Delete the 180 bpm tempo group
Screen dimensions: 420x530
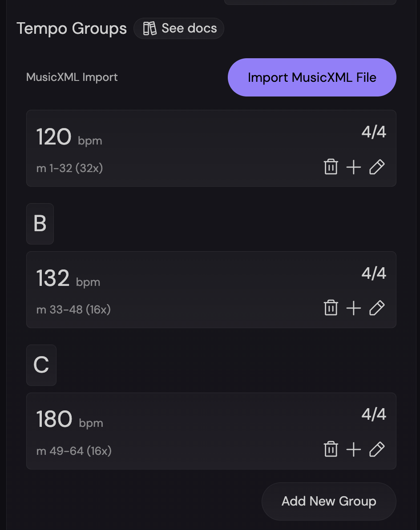[331, 449]
